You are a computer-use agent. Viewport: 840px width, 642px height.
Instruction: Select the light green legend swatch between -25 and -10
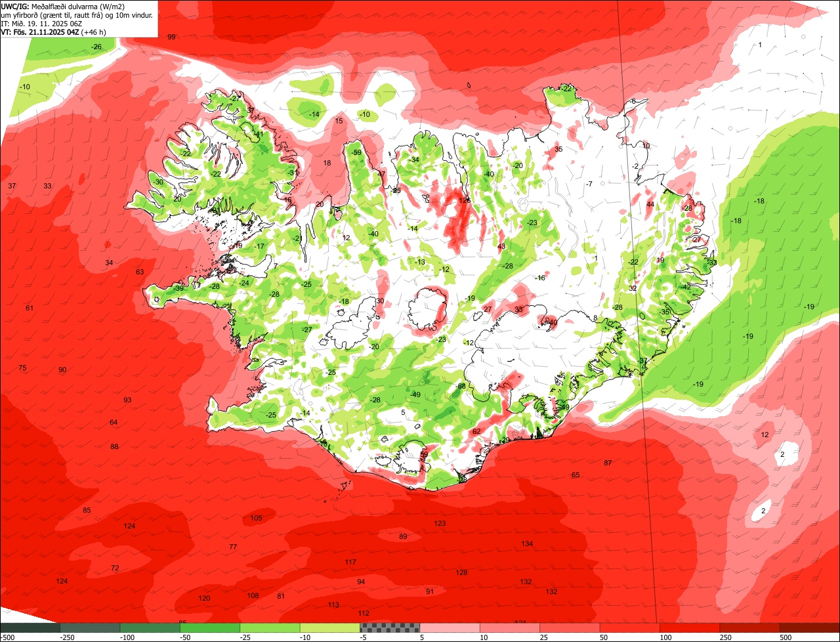(270, 628)
